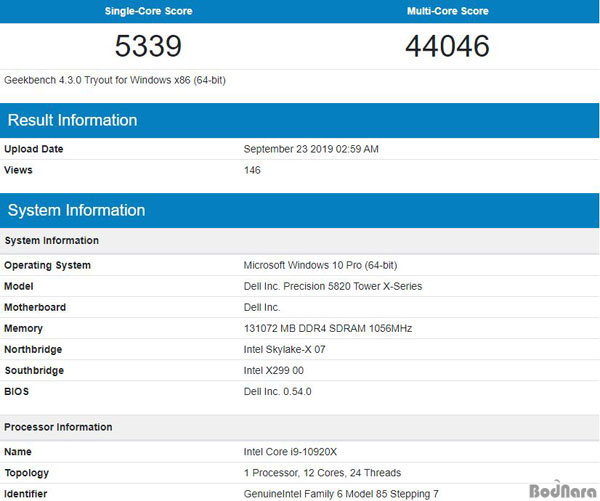Select the Motherboard value Dell Inc.
Screen dimensions: 600x501
click(x=262, y=307)
